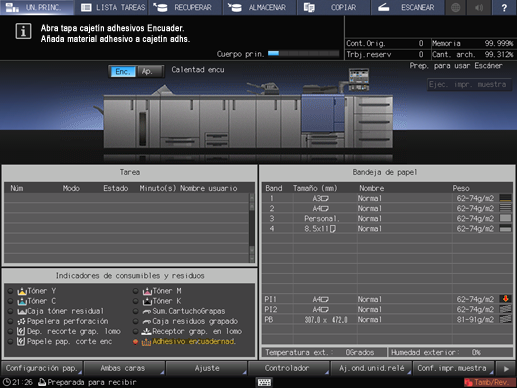Viewport: 517px width, 388px height.
Task: Switch to LISTA TAREAS tab
Action: click(113, 7)
